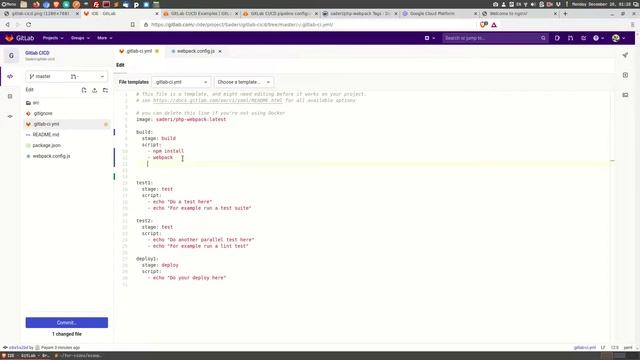Click the browser reload button
Screen dimensions: 640x360
(x=29, y=24)
